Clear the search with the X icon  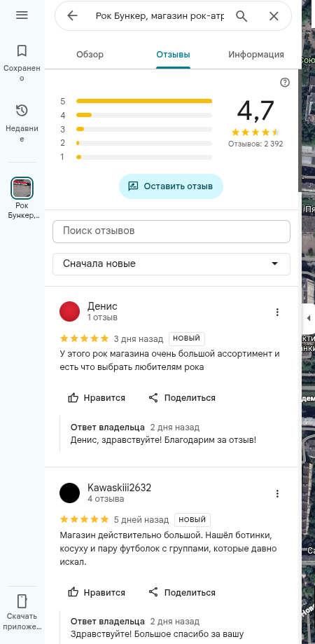coord(274,16)
